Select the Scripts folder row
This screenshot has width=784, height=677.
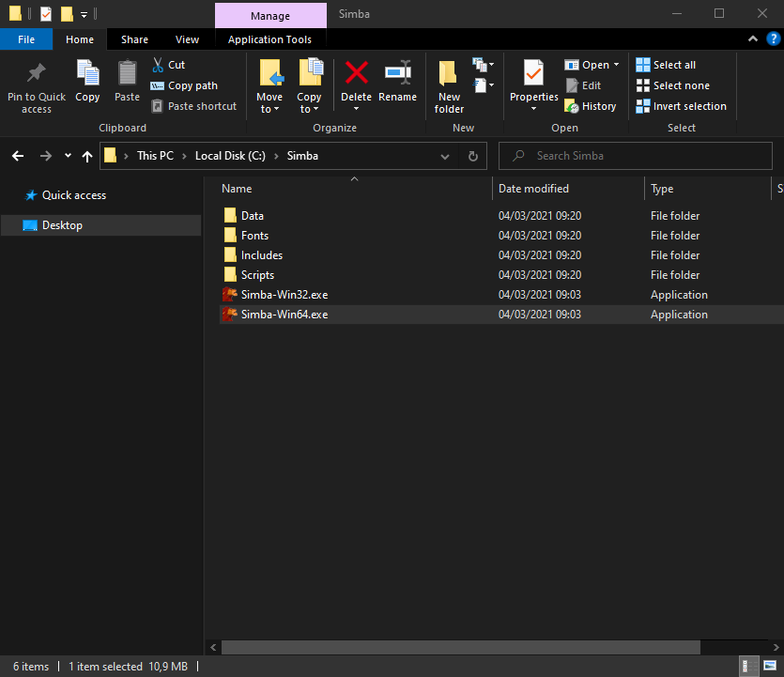pos(501,275)
